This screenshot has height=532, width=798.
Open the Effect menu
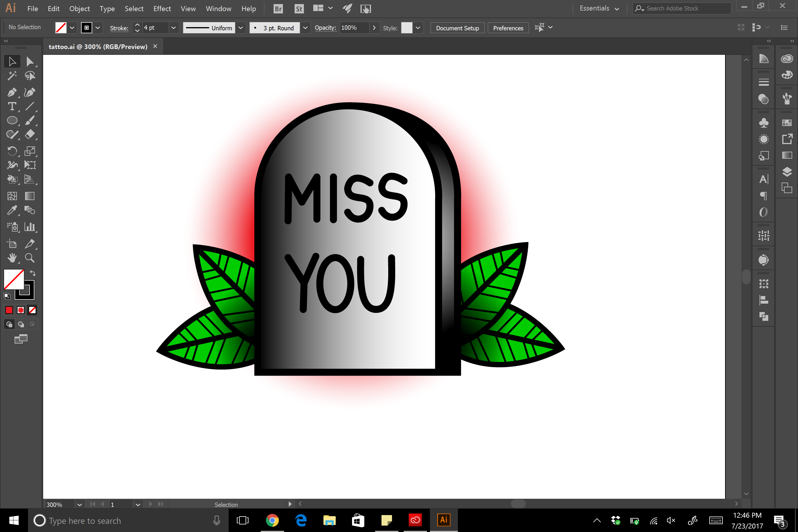pos(162,8)
